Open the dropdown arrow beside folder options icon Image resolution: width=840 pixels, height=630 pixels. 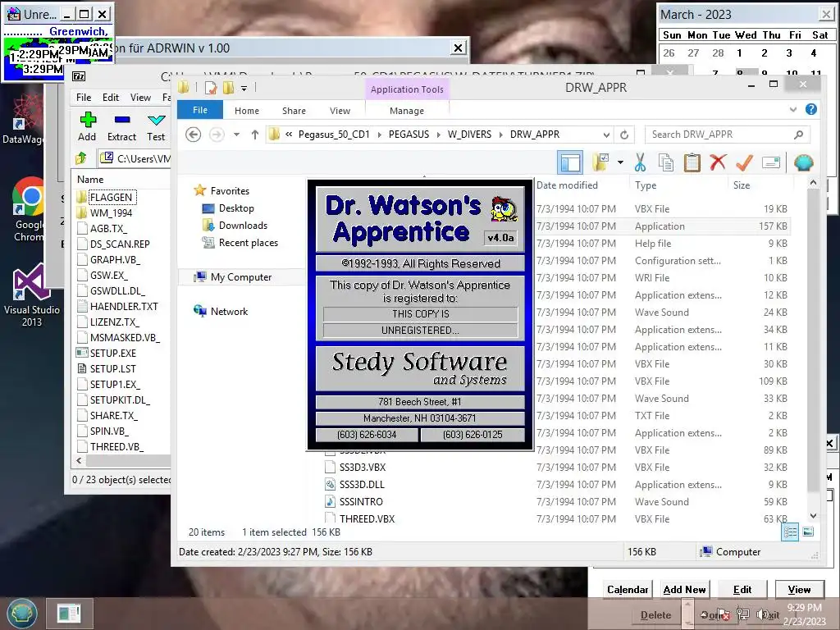620,162
